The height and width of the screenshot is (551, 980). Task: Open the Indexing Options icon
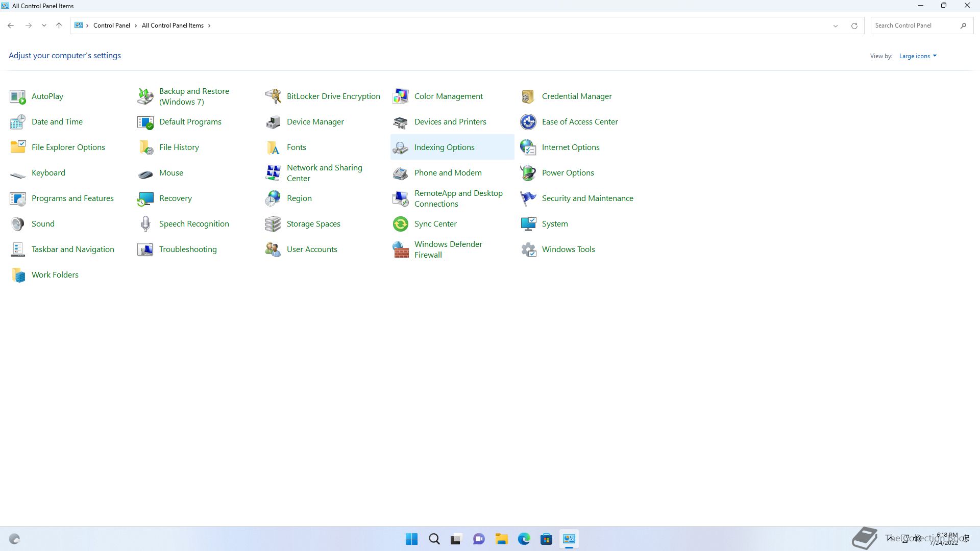pyautogui.click(x=401, y=147)
